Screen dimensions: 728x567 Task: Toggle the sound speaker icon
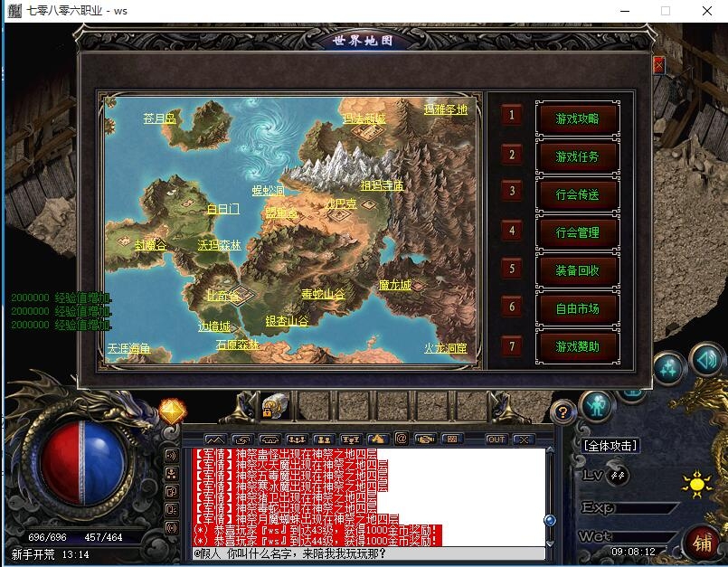coord(706,360)
